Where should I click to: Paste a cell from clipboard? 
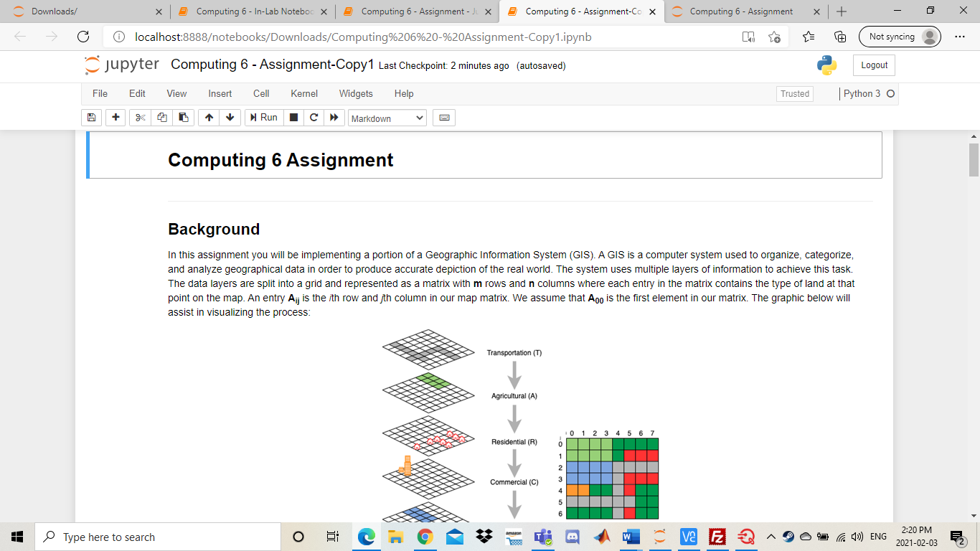pos(183,118)
